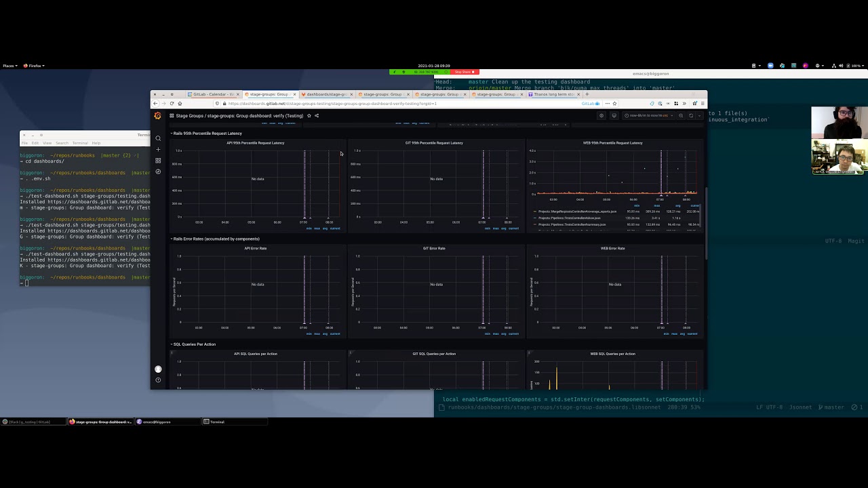Collapse the SQL Queries Per Action row
The height and width of the screenshot is (488, 868).
point(193,344)
